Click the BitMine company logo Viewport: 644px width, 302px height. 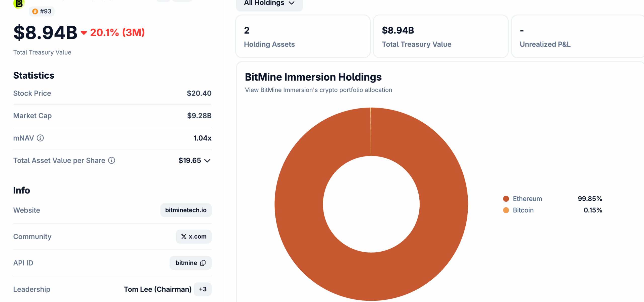[19, 4]
